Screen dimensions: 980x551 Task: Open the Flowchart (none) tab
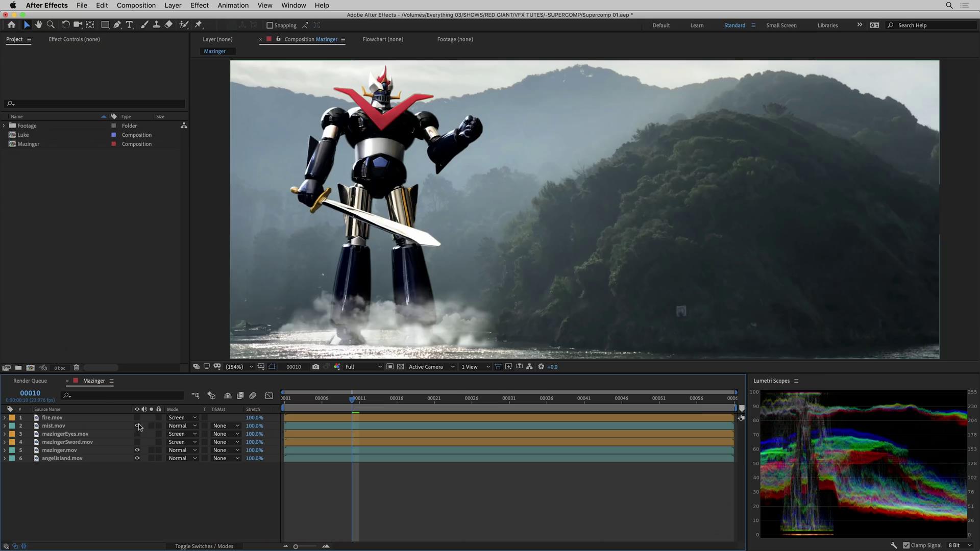click(x=383, y=39)
